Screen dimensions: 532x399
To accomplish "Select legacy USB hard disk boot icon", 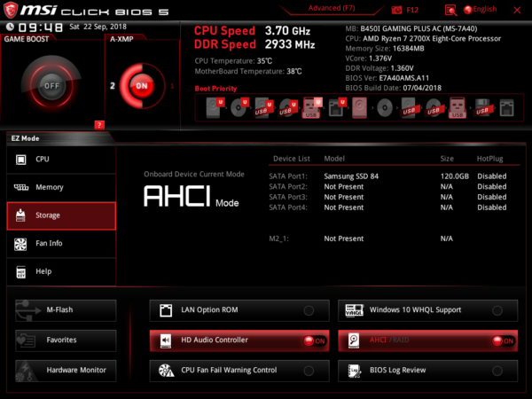I will point(409,108).
